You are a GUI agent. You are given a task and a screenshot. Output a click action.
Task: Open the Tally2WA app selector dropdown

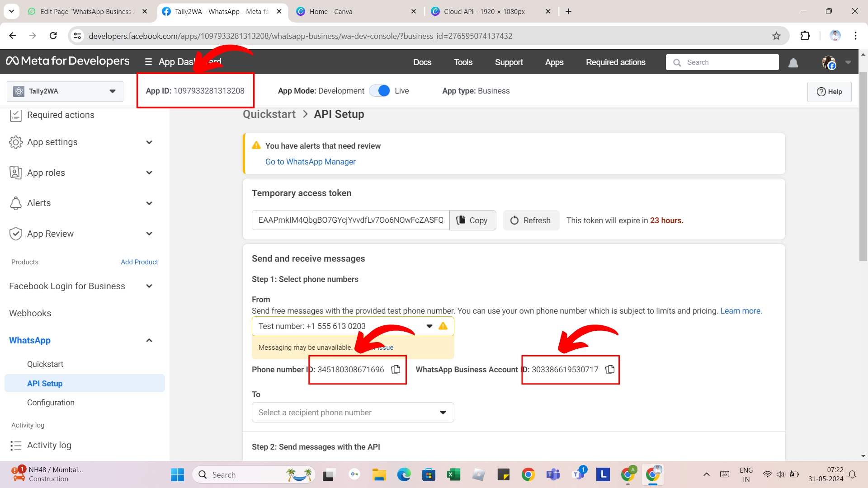click(x=65, y=91)
